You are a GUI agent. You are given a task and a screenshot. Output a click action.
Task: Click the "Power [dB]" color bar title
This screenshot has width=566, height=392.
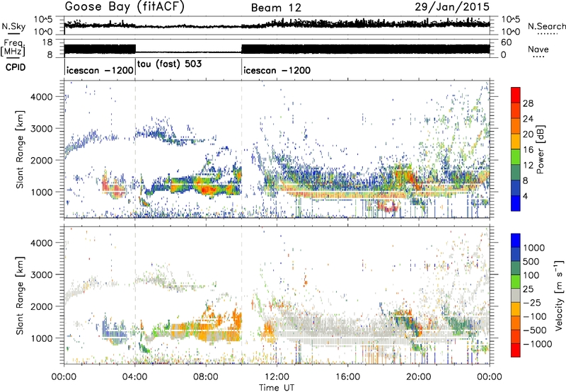tap(541, 149)
